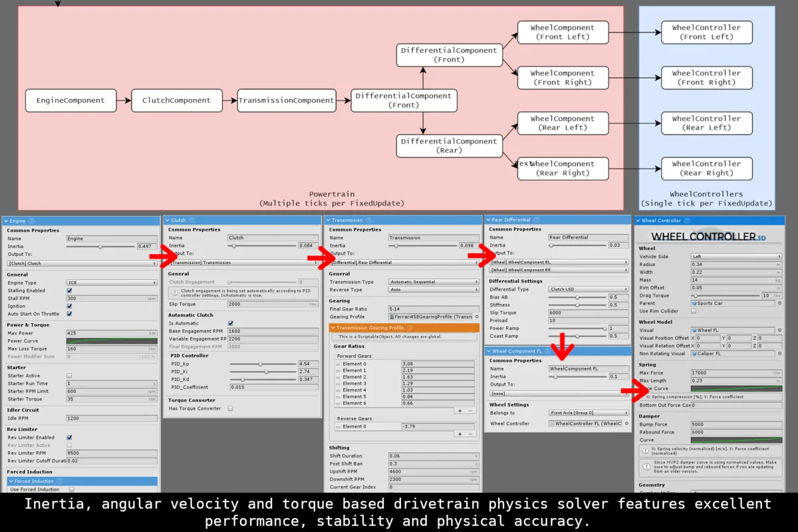Image resolution: width=798 pixels, height=532 pixels.
Task: Click the Final Gear Ratio input field
Action: pyautogui.click(x=432, y=309)
